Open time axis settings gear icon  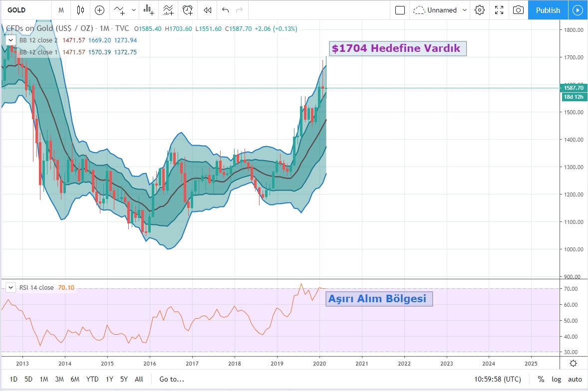[574, 363]
